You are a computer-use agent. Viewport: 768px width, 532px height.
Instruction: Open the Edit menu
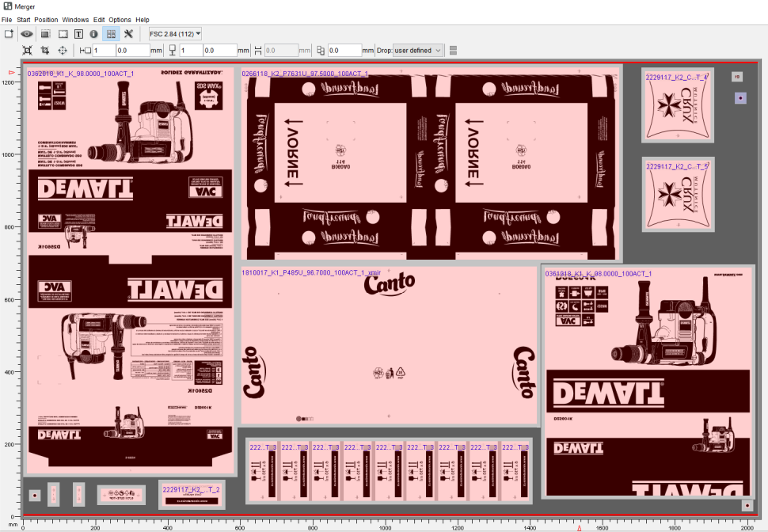coord(99,20)
